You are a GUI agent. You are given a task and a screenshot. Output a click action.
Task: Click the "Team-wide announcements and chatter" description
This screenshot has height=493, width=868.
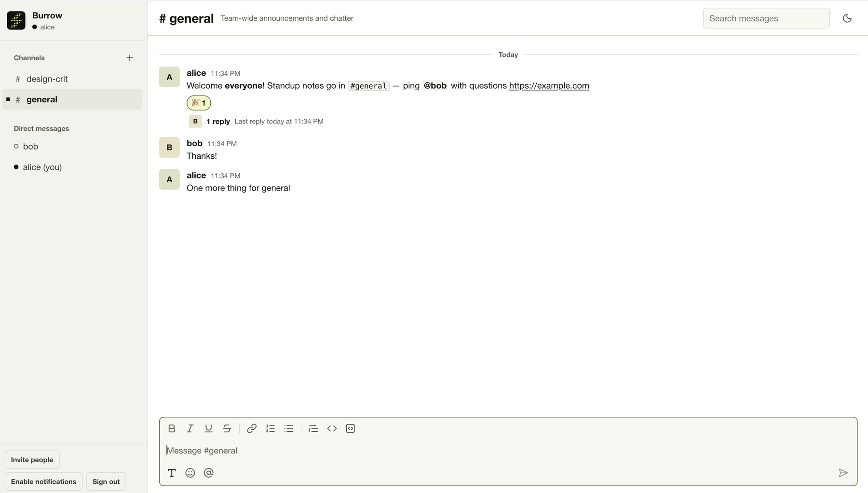point(287,18)
